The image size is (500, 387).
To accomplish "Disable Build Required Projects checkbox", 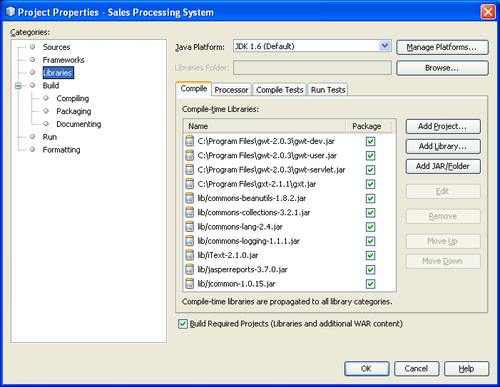I will pos(183,324).
